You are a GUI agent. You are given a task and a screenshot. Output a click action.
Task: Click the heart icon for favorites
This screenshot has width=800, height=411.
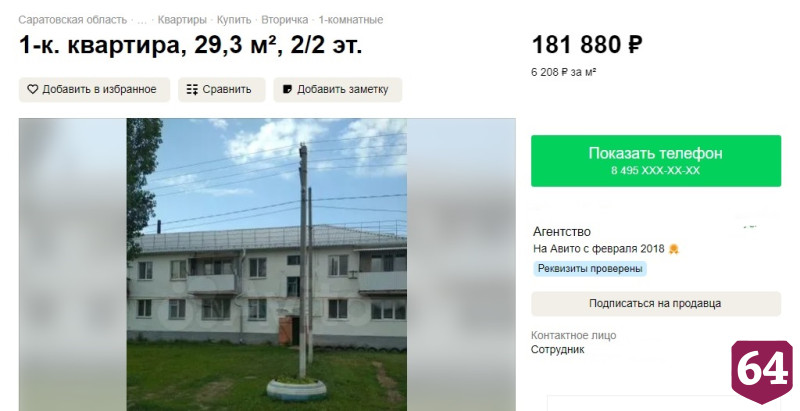pos(33,90)
